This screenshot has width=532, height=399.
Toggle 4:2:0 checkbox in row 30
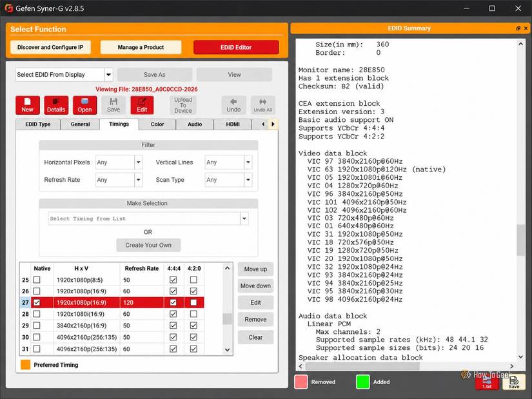(193, 337)
